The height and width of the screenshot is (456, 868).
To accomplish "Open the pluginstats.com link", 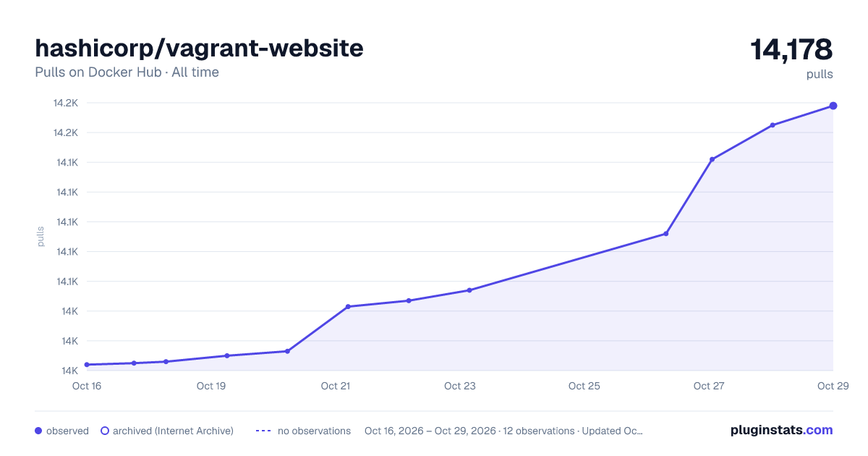I will click(x=782, y=430).
